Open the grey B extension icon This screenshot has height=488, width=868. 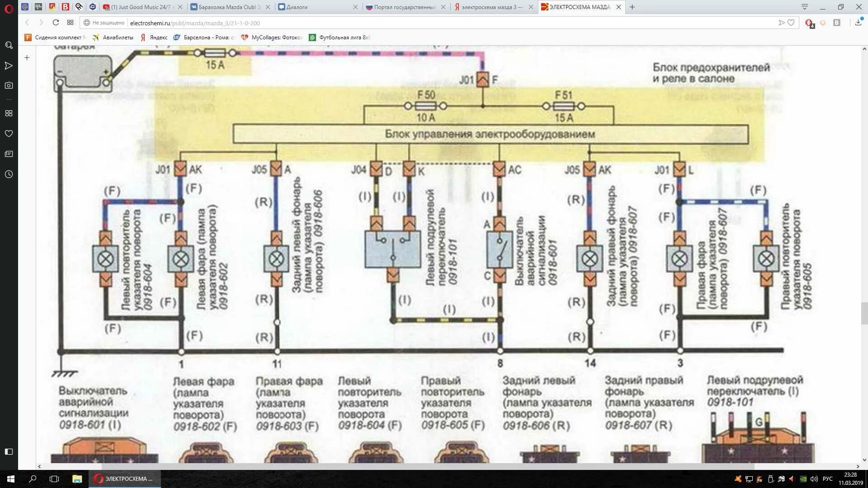(x=837, y=23)
